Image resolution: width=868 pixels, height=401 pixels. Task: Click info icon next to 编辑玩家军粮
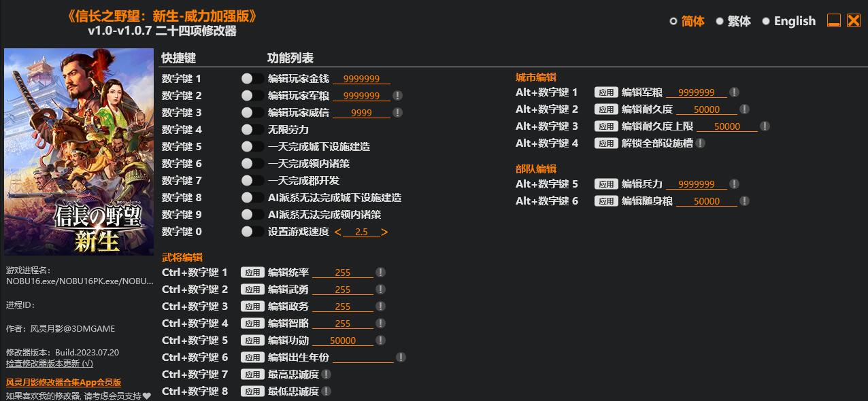coord(397,96)
